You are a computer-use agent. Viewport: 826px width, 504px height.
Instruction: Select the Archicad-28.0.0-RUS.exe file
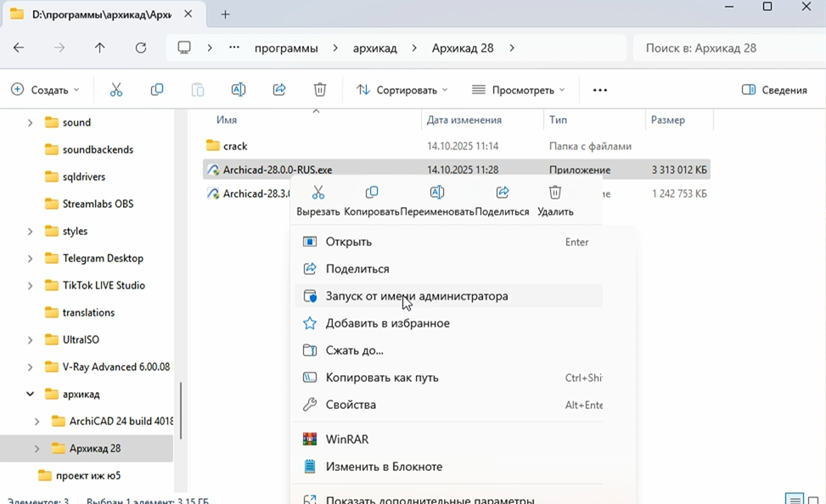point(456,170)
